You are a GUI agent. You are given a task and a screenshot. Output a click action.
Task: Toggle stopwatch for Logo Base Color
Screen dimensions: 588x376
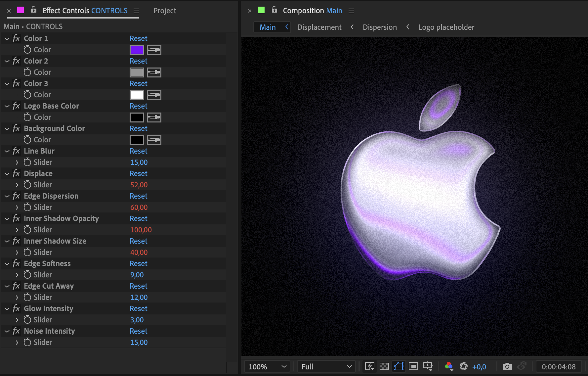click(x=27, y=117)
